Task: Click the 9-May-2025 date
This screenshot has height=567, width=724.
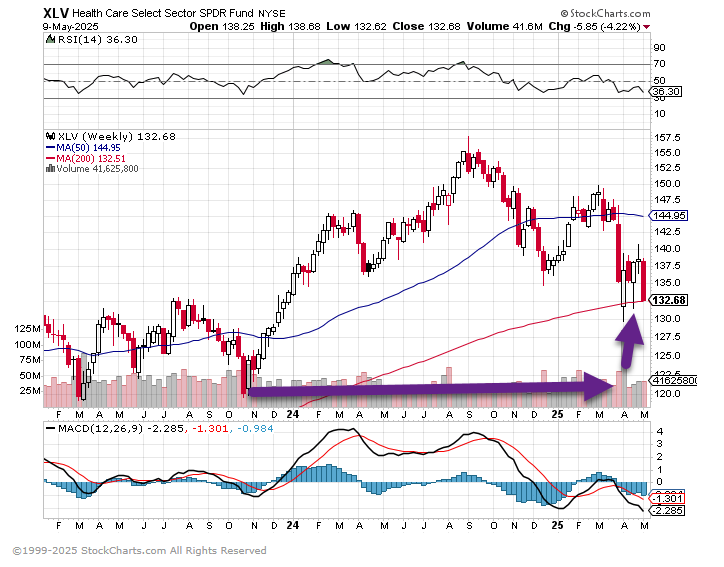Action: [x=70, y=27]
